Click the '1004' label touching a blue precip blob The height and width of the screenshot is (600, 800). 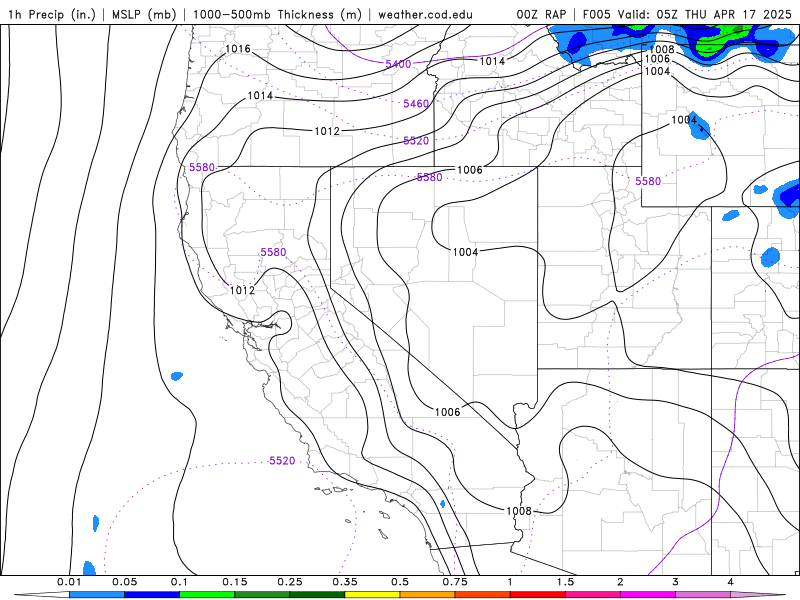(684, 120)
